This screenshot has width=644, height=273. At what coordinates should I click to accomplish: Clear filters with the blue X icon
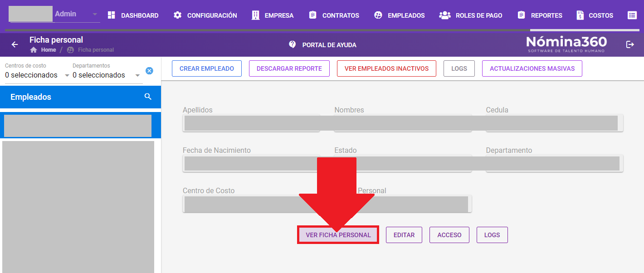[x=149, y=71]
